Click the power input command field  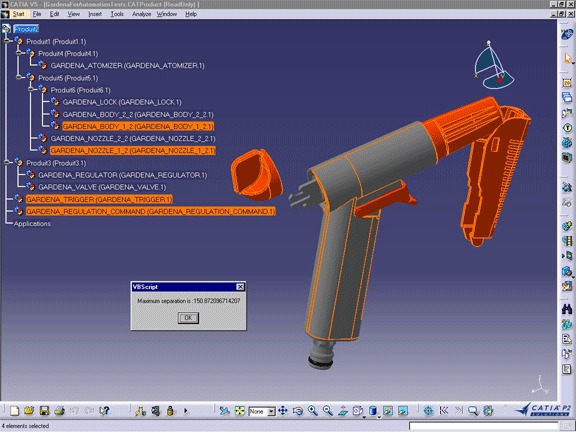(x=483, y=426)
